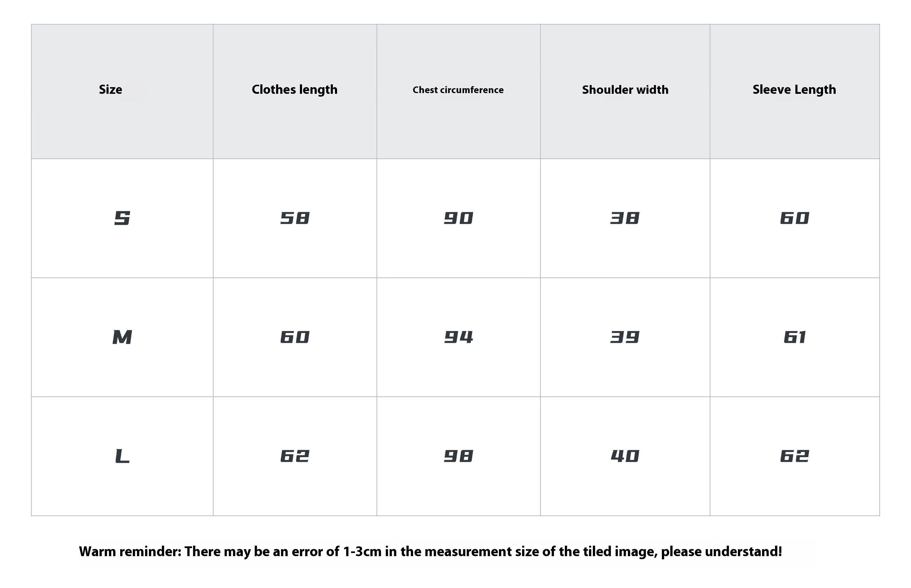This screenshot has height=588, width=911.
Task: Click chest circumference value 90
Action: [459, 218]
